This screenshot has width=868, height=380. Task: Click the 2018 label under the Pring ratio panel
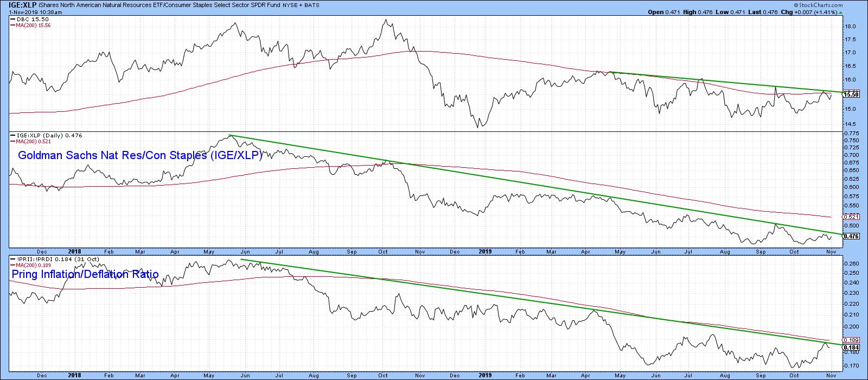[75, 375]
